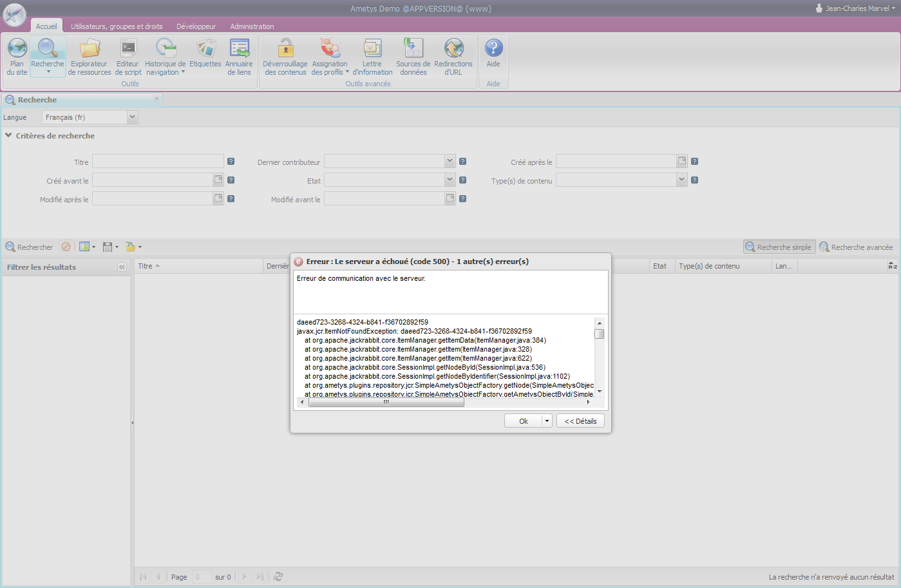Image resolution: width=901 pixels, height=588 pixels.
Task: Open Historique de navigation
Action: [166, 57]
